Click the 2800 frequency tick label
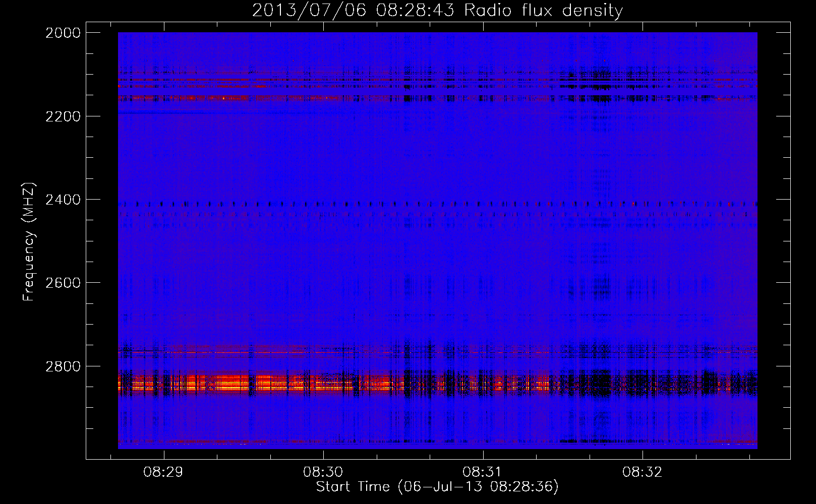The width and height of the screenshot is (816, 504). coord(63,366)
